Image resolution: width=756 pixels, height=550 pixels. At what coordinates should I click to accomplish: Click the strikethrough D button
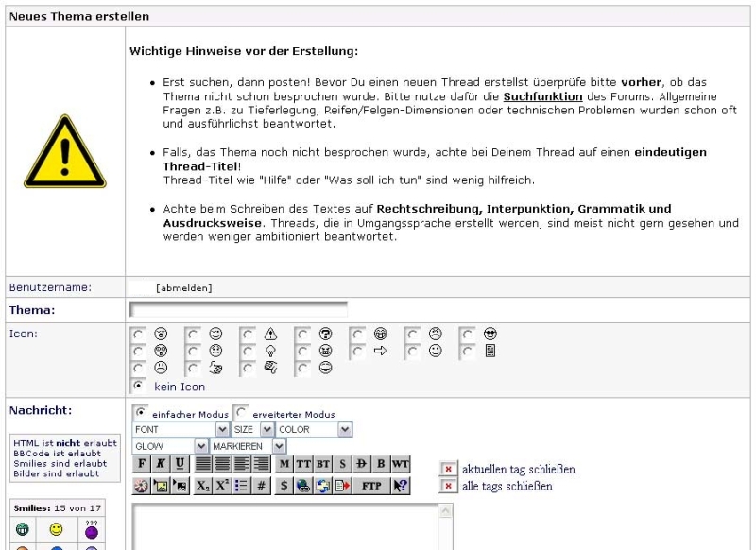point(362,464)
